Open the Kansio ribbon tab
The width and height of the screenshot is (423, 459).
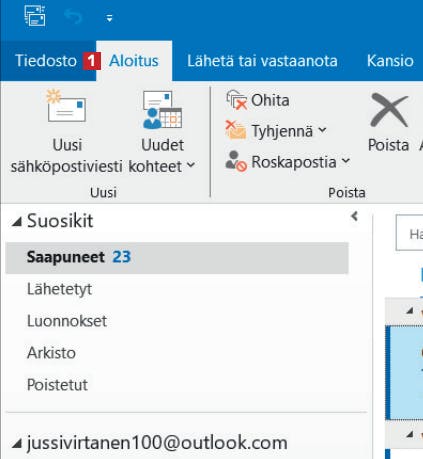tap(390, 61)
